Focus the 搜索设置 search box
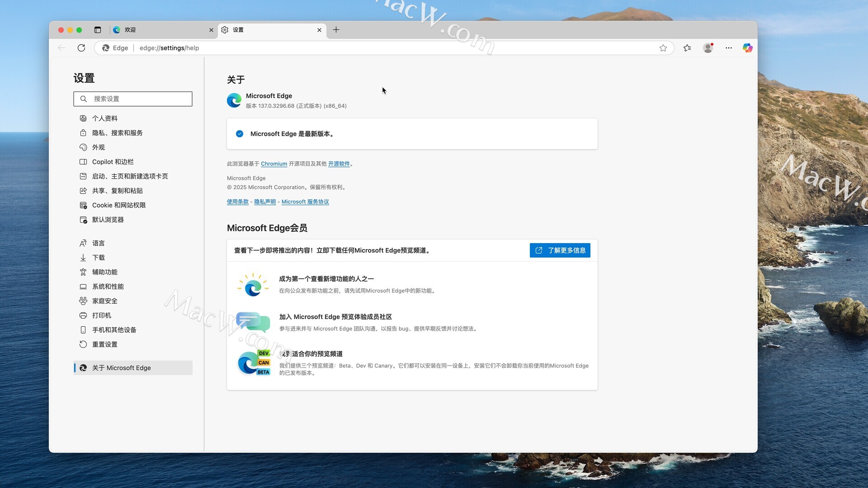Image resolution: width=868 pixels, height=488 pixels. (133, 99)
